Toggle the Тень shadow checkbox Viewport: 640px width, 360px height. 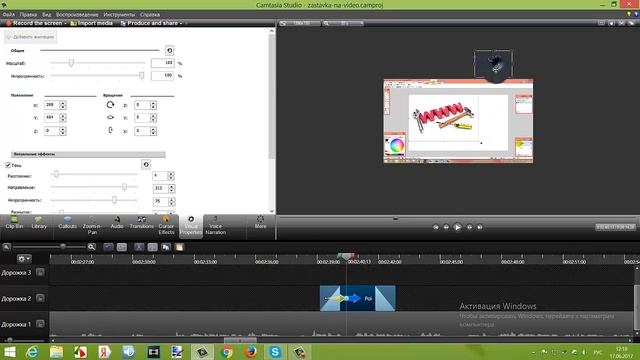point(8,165)
